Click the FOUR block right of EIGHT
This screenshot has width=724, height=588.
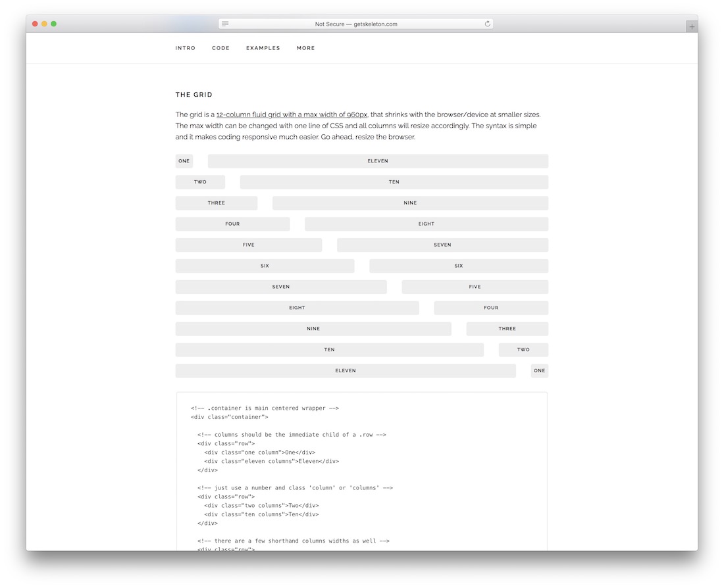[491, 308]
